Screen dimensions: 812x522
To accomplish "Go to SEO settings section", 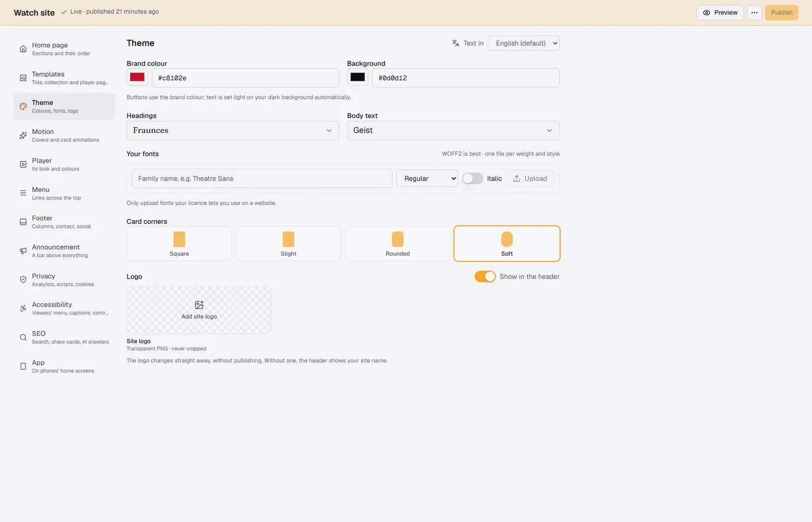I will point(64,337).
